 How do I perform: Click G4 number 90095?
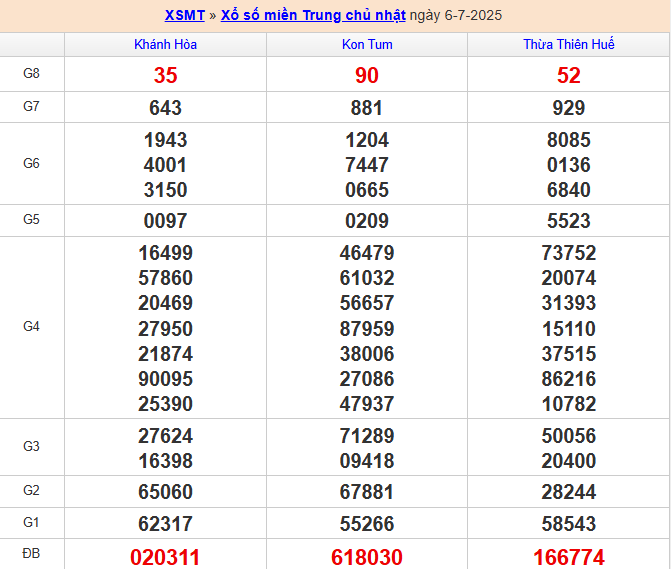[166, 379]
